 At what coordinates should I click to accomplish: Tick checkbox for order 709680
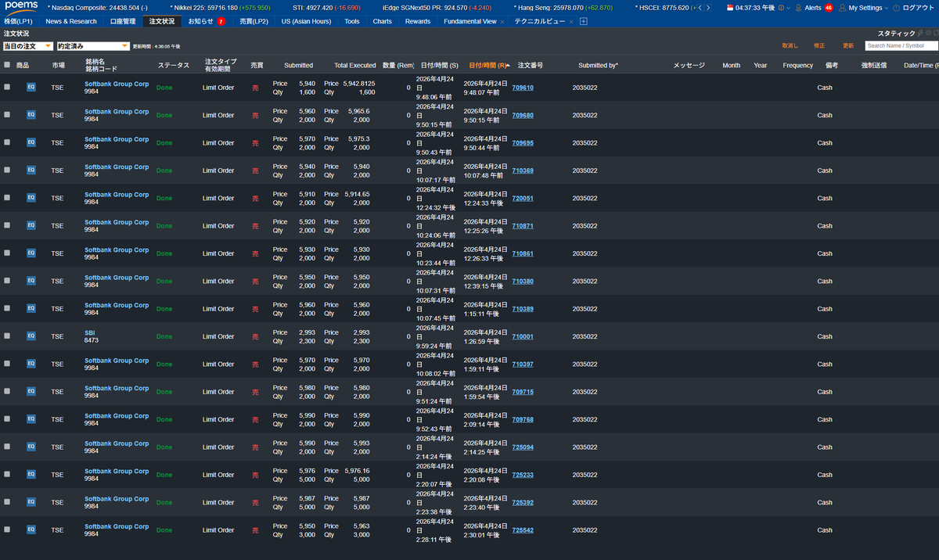click(x=7, y=114)
